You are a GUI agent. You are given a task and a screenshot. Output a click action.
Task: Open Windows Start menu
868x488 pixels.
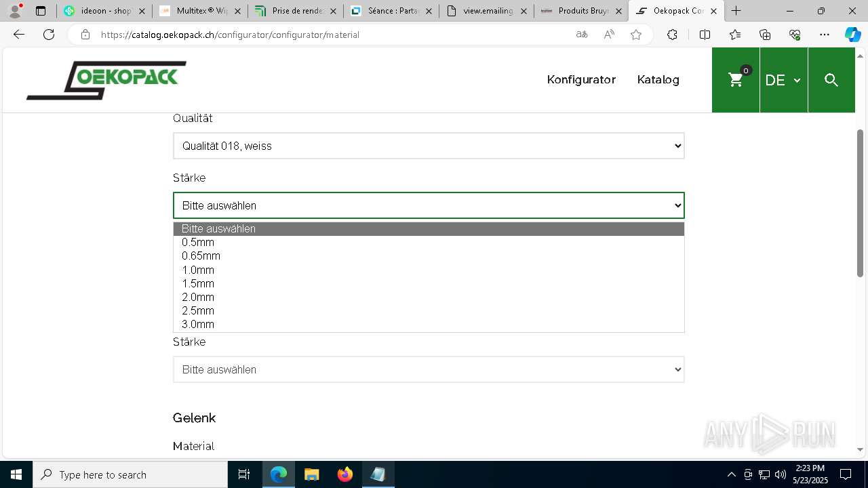tap(16, 474)
